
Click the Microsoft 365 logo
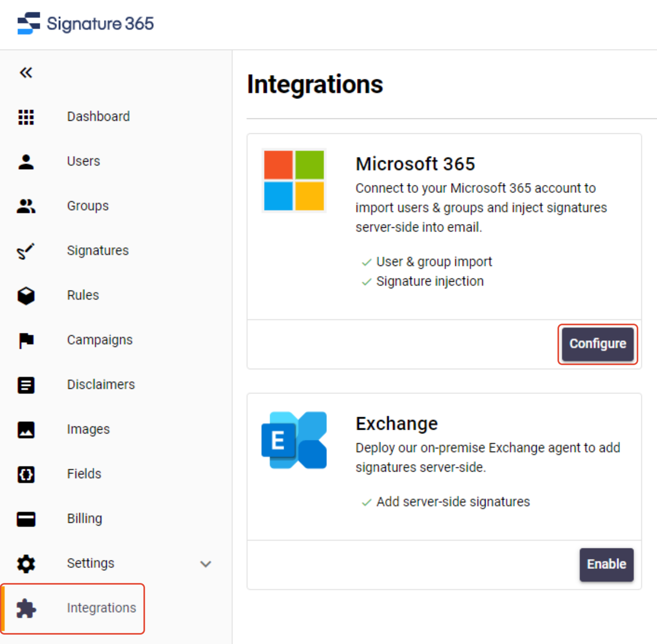tap(294, 181)
